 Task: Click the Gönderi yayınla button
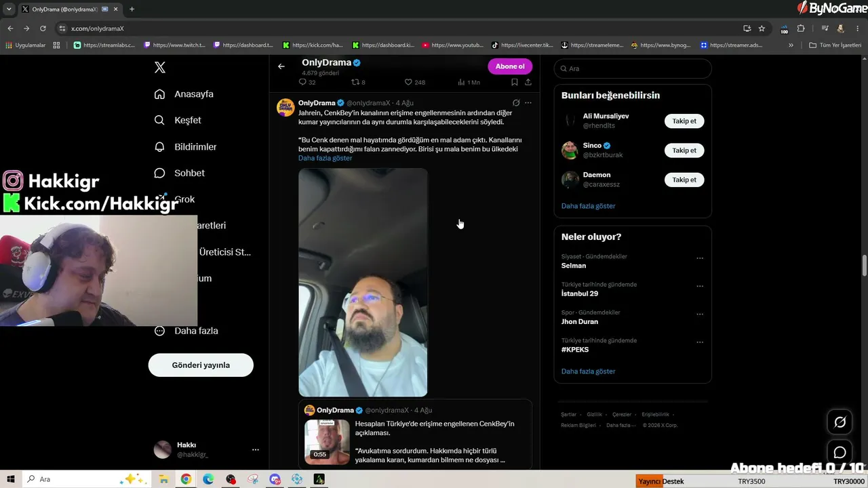pos(201,365)
